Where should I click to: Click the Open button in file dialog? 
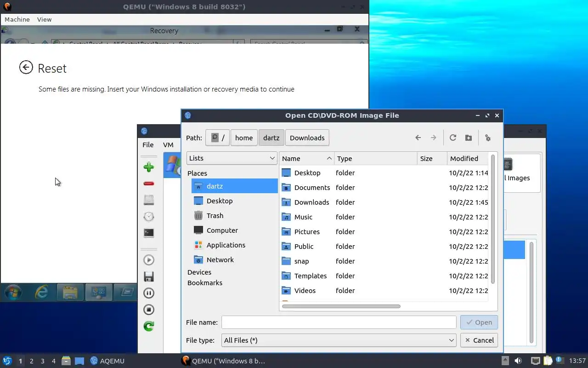click(479, 322)
